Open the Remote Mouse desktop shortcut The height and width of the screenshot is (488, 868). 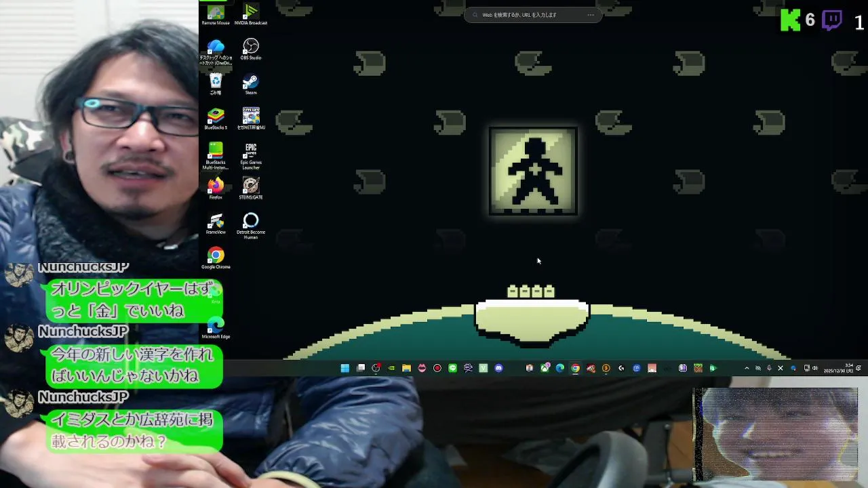click(216, 14)
